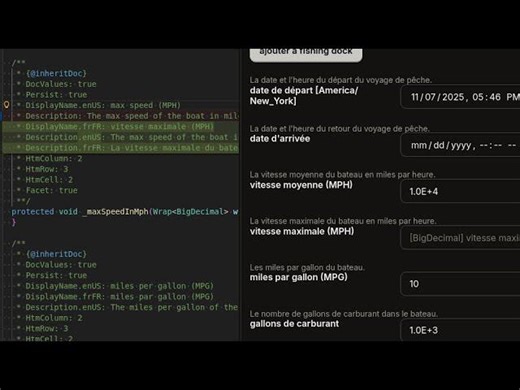Click the vitesse moyenne (MPH) input field

tap(460, 191)
